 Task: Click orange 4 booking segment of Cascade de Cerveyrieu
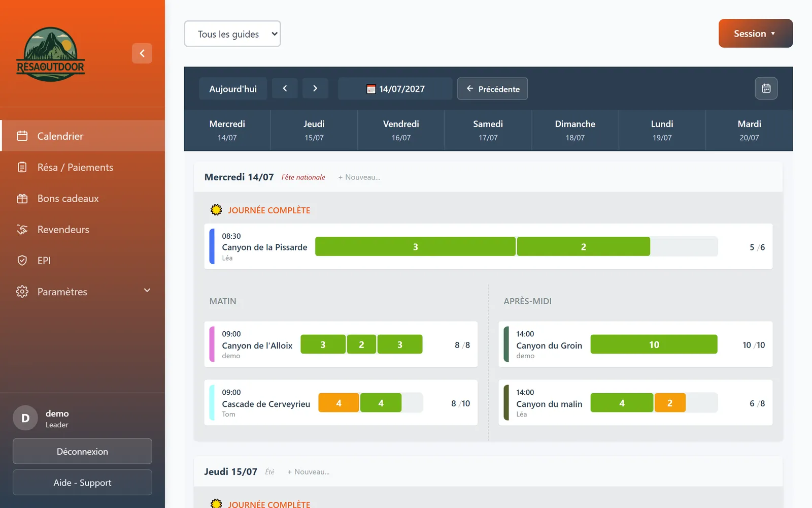point(339,403)
